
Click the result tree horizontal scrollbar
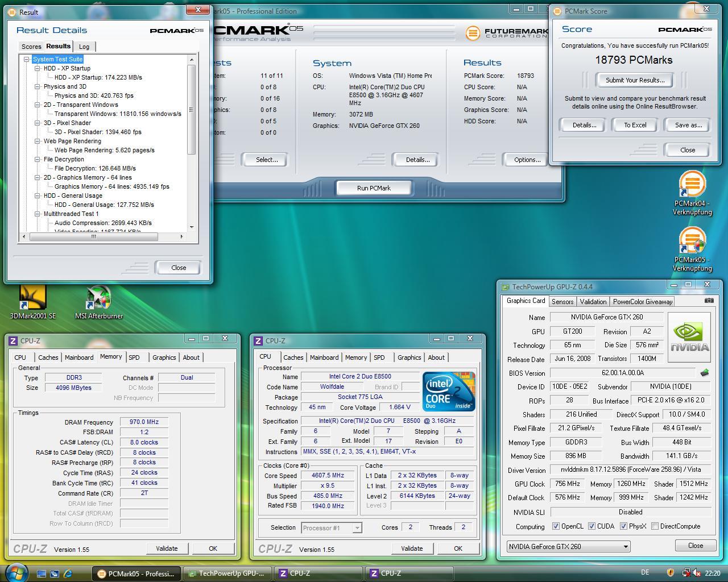click(x=94, y=236)
